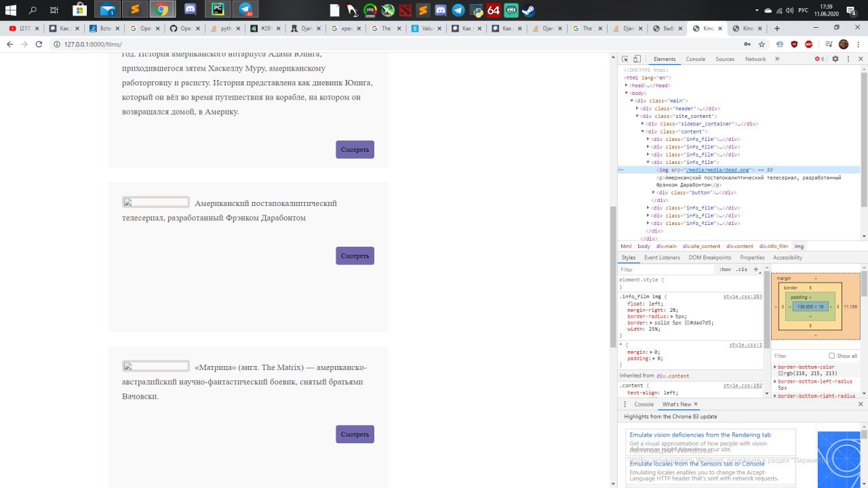
Task: Switch to Sublime Text in the taskbar
Action: pyautogui.click(x=135, y=9)
